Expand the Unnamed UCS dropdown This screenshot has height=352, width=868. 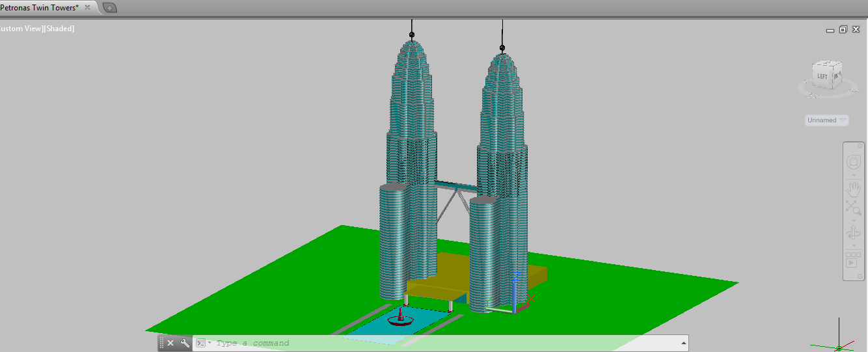pyautogui.click(x=826, y=120)
